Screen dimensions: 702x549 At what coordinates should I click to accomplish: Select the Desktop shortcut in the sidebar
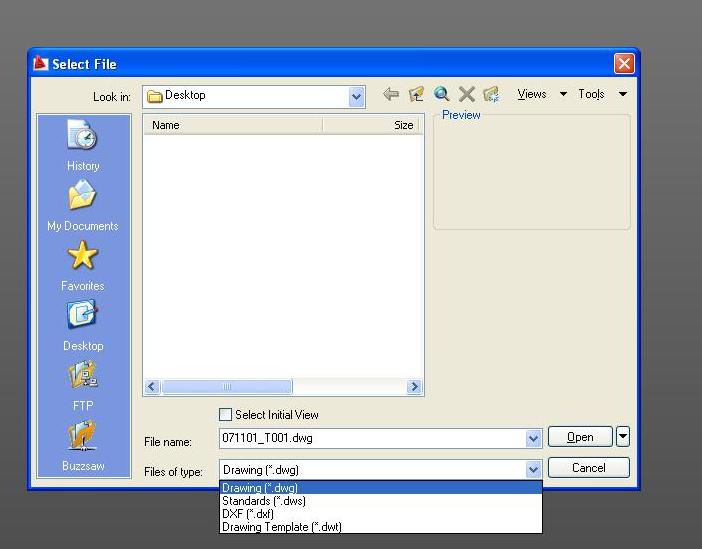[83, 326]
